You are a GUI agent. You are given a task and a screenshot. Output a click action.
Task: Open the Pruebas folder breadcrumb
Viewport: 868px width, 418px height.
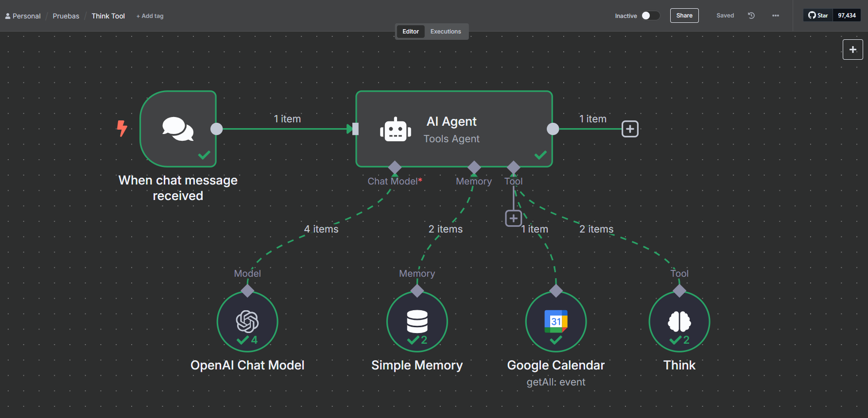click(66, 16)
